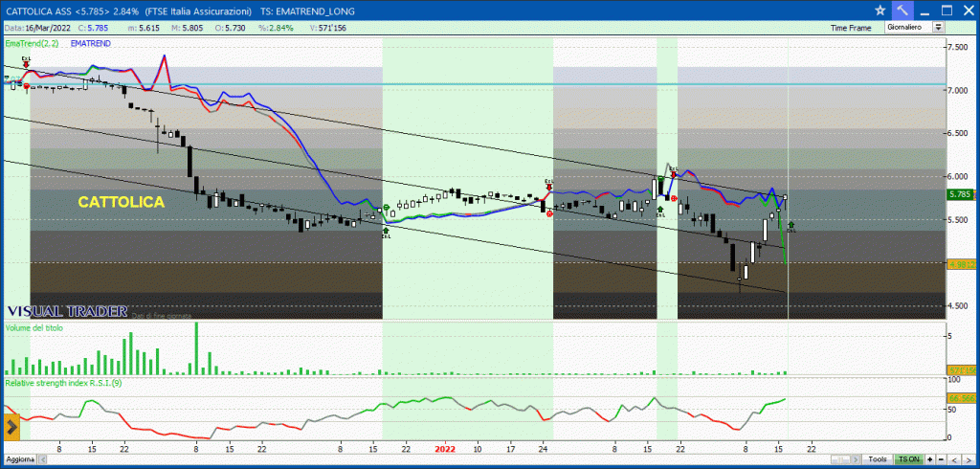Screen dimensions: 980x469
Task: Click the Volume del titolo label
Action: 33,327
